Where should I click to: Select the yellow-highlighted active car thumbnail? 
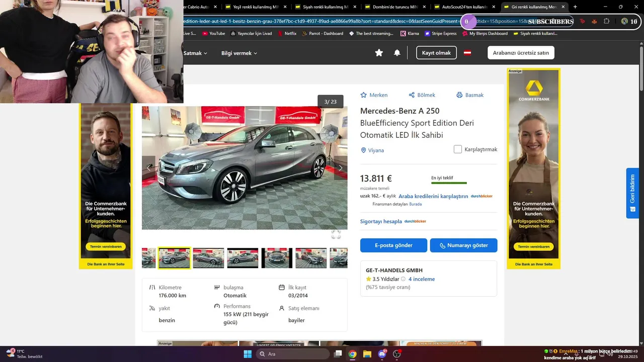[x=174, y=258]
